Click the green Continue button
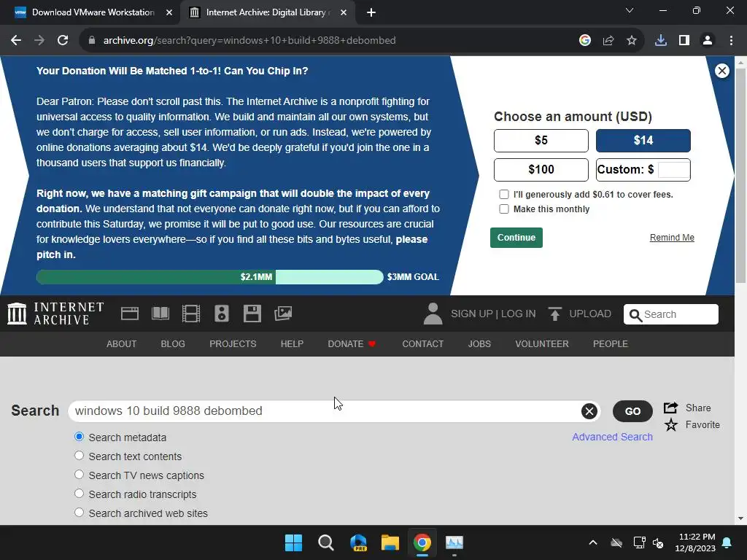Viewport: 747px width, 560px height. click(x=516, y=238)
